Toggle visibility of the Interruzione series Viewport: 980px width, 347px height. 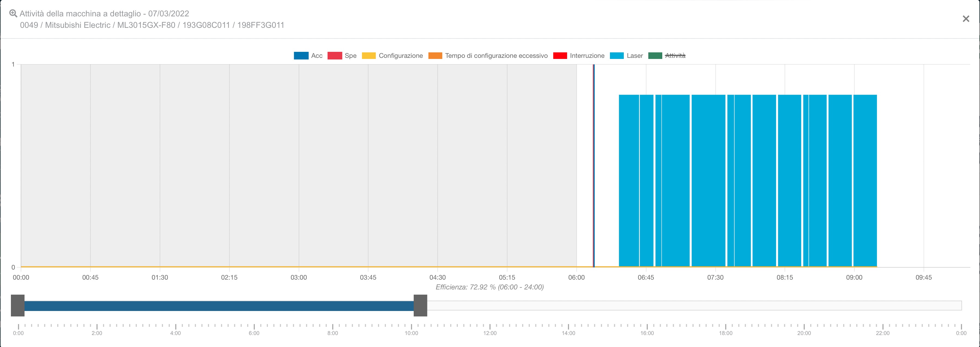click(587, 56)
